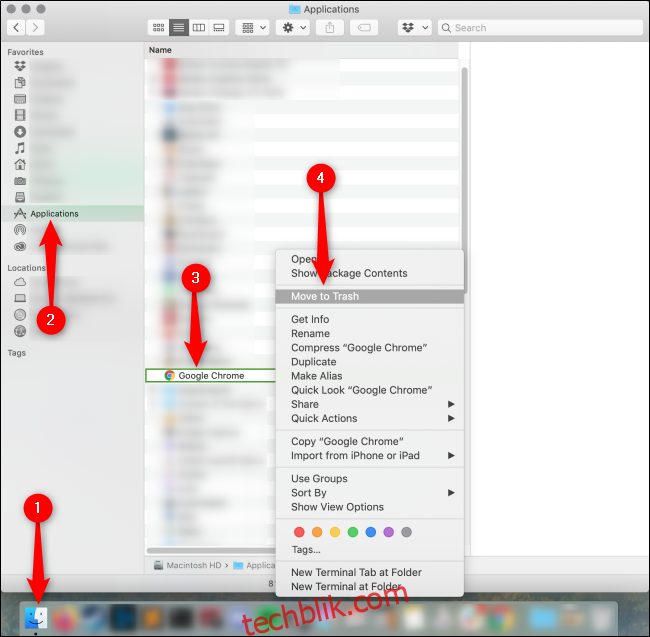Image resolution: width=650 pixels, height=637 pixels.
Task: Click the Downloads arrow icon in the sidebar
Action: [20, 131]
